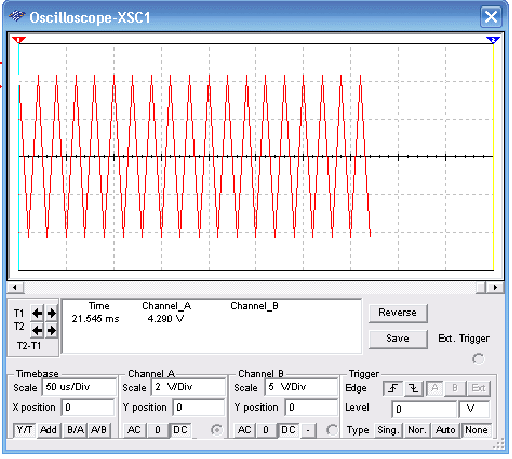This screenshot has width=512, height=459.
Task: Set Channel A coupling to DC
Action: click(180, 430)
